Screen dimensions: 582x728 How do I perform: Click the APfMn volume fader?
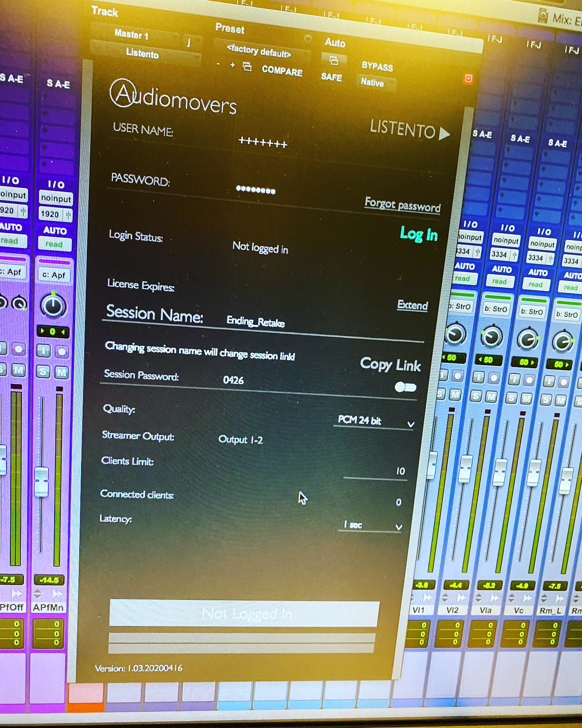41,482
